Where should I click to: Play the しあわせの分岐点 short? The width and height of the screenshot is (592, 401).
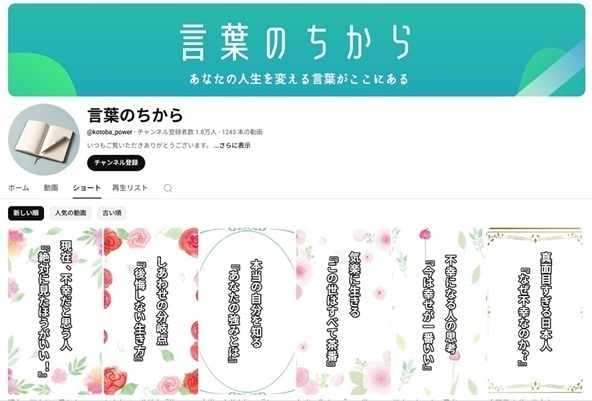[x=151, y=311]
